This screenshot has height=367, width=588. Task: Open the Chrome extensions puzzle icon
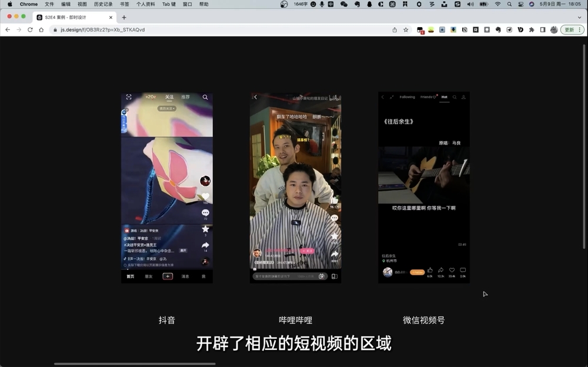tap(532, 29)
